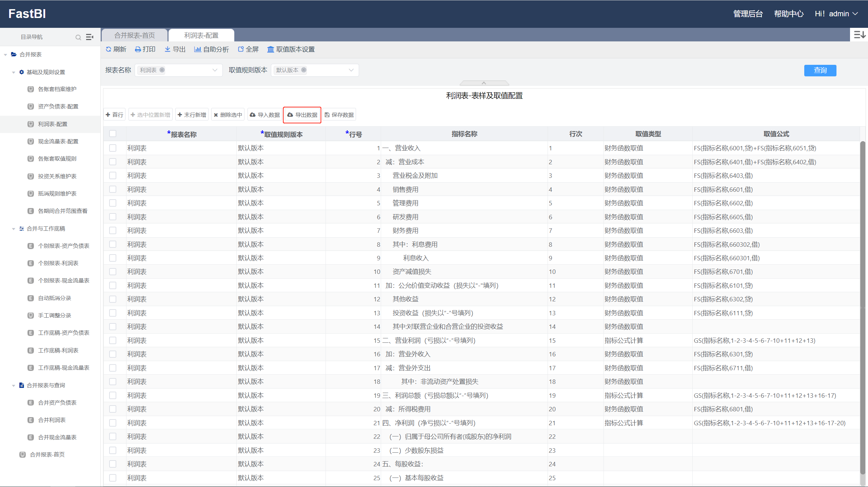Remove the 利润表 tag from report name
868x487 pixels.
coord(162,70)
